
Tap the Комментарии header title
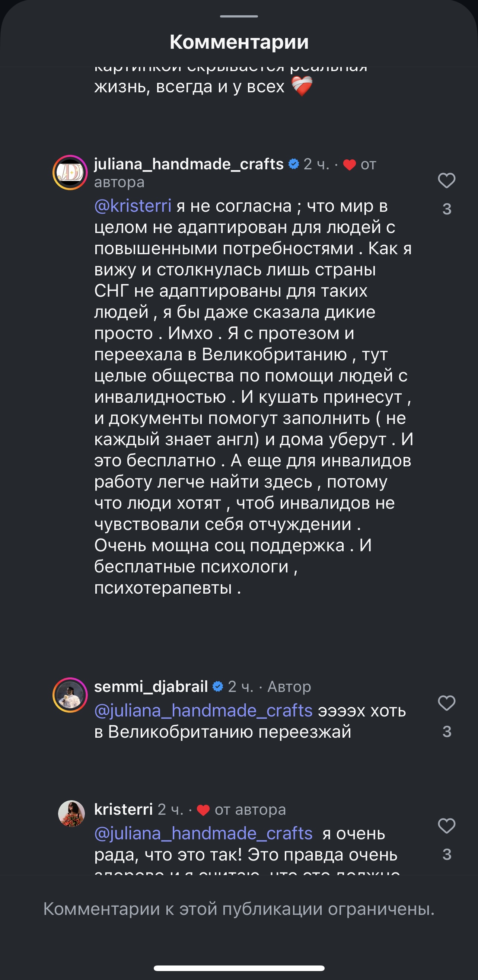coord(239,42)
